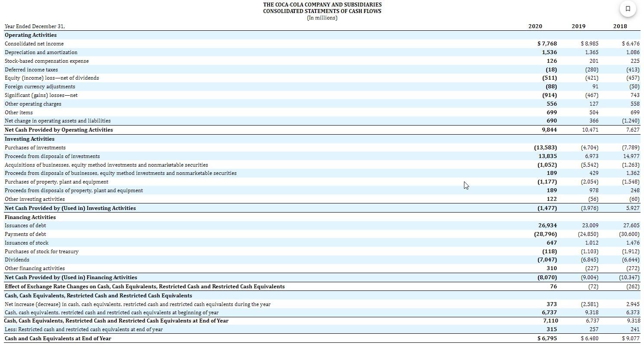Screen dimensions: 644x345
Task: Click the 'Financing Activities' section heading
Action: (30, 217)
